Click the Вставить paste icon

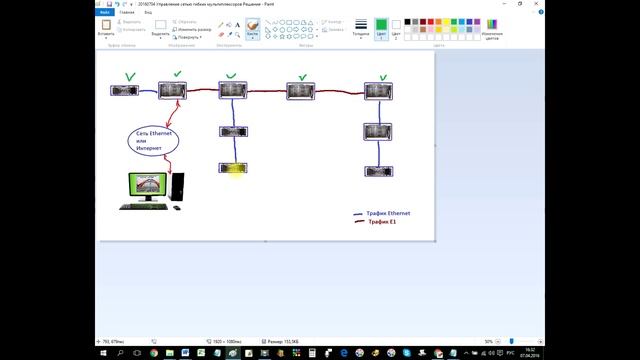106,25
